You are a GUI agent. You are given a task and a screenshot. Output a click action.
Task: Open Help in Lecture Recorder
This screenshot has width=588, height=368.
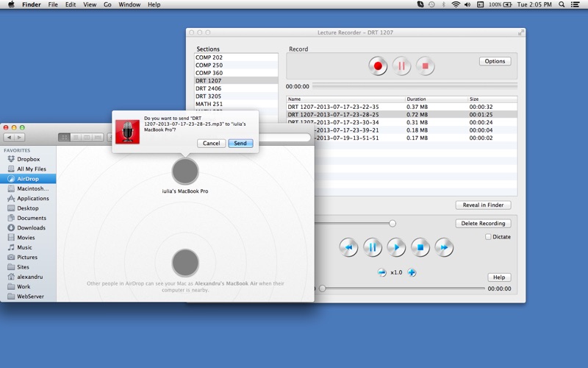[x=499, y=277]
